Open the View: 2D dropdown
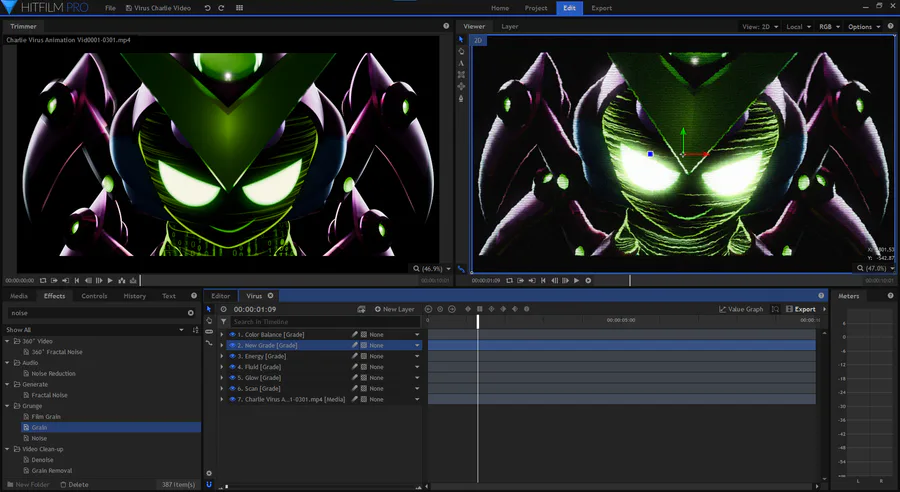The height and width of the screenshot is (492, 900). 759,27
